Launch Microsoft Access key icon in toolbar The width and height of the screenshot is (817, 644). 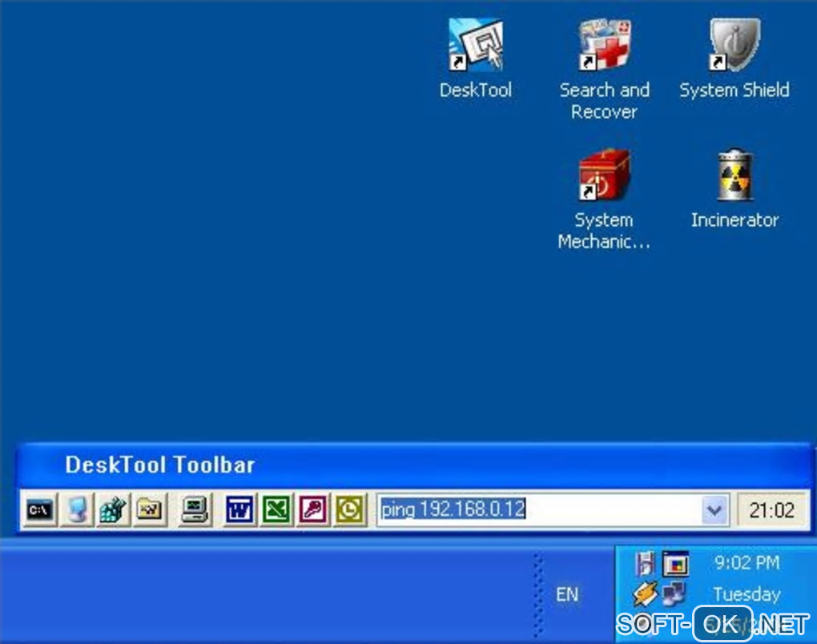coord(312,510)
